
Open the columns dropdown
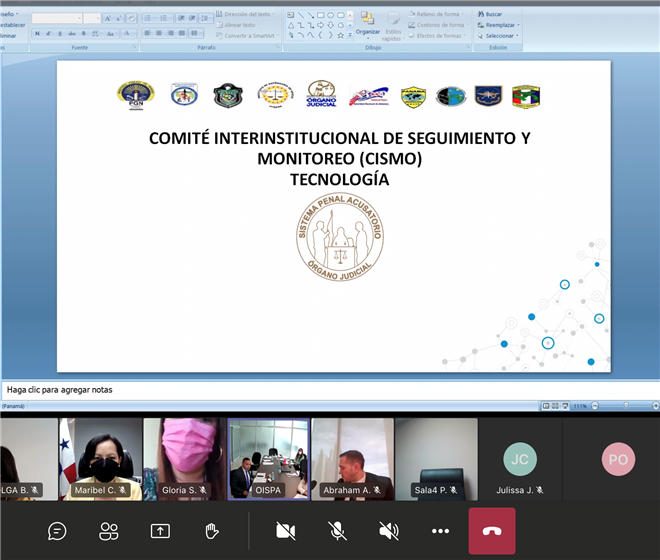click(195, 33)
